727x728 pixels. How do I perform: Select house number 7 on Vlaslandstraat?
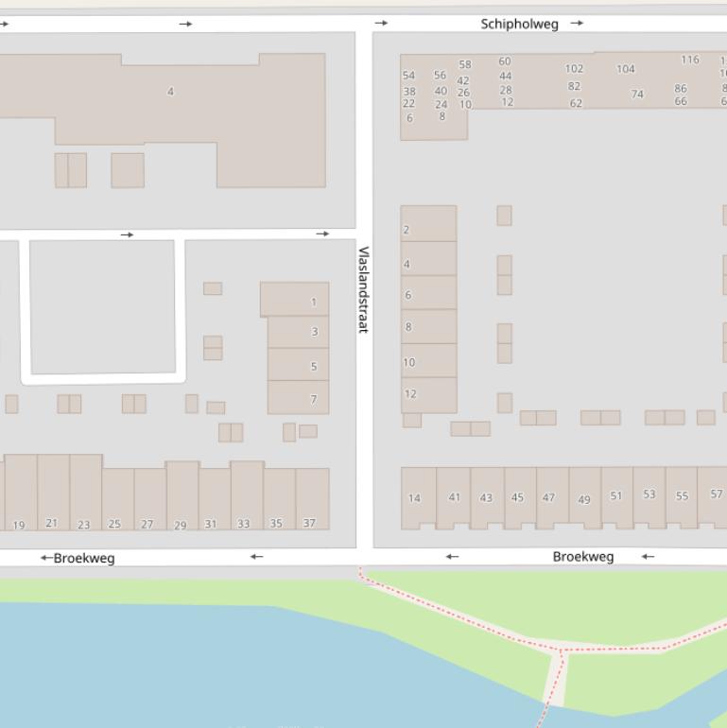[314, 400]
